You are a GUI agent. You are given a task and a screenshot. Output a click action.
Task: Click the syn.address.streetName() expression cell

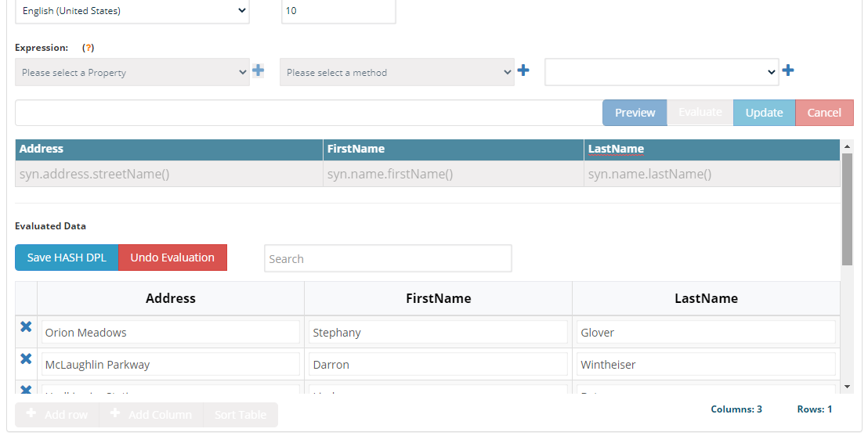click(x=168, y=175)
